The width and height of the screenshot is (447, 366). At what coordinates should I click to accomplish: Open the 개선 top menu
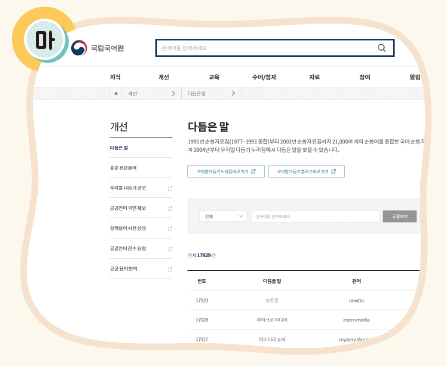tap(164, 77)
